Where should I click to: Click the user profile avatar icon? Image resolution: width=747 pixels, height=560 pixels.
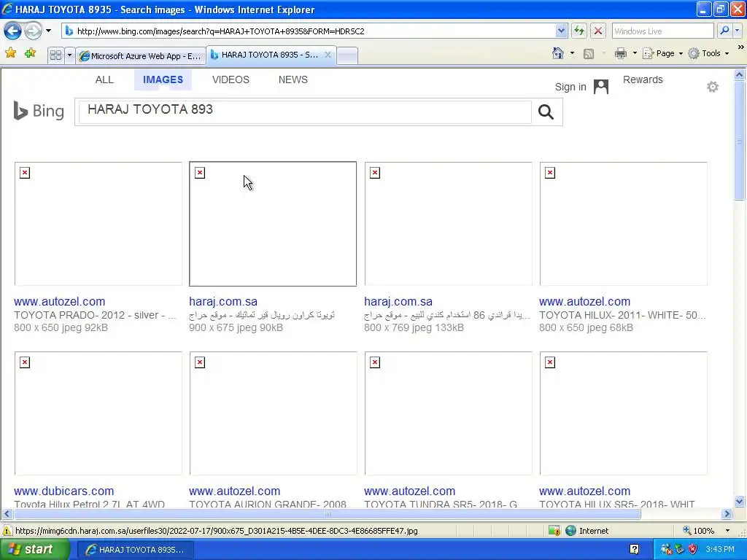(x=601, y=87)
